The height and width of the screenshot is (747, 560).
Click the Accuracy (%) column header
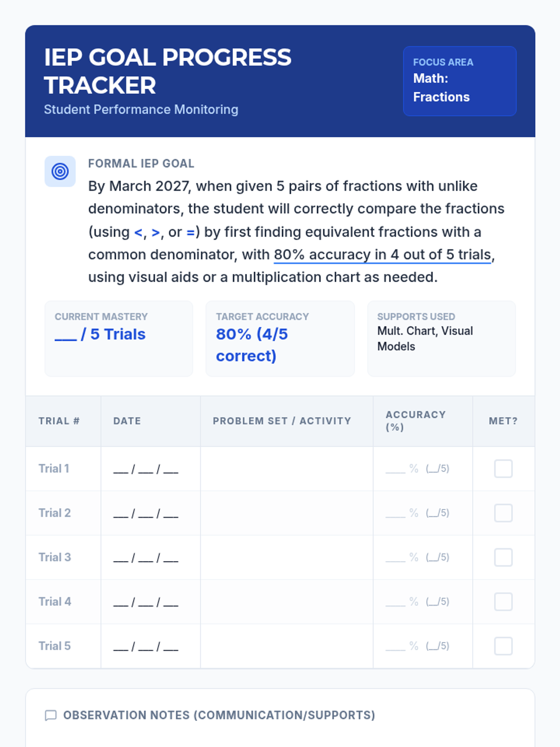tap(415, 421)
